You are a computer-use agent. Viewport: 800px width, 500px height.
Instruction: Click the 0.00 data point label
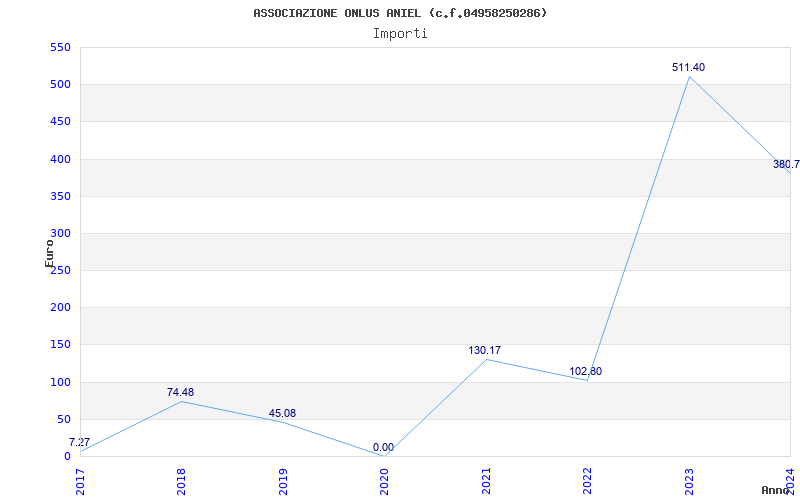(383, 447)
